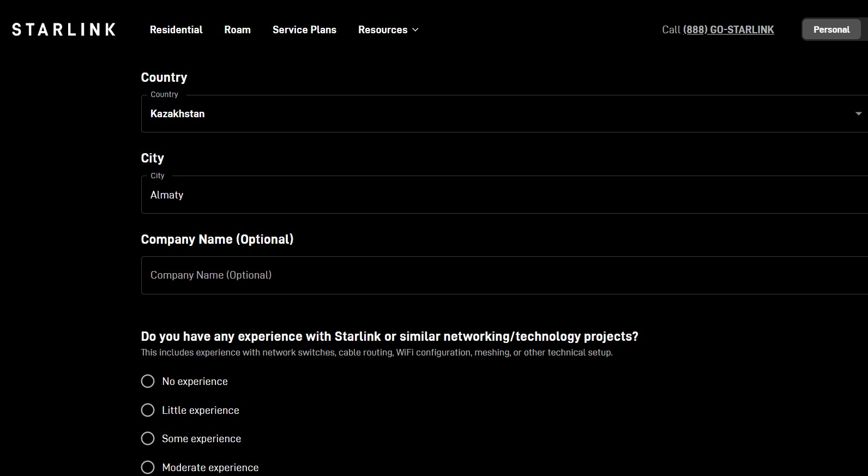Select the Little experience radio button

148,410
